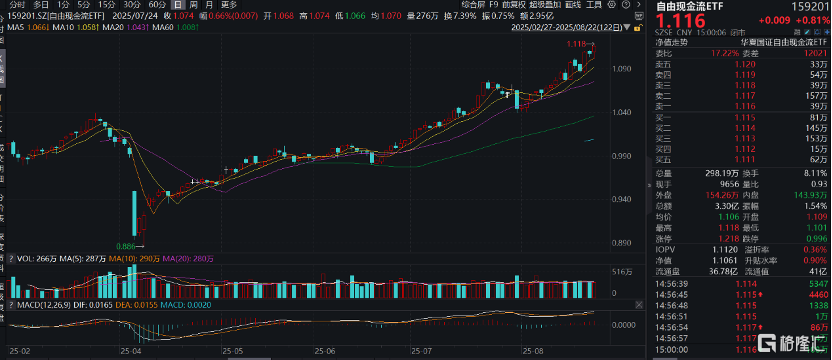The height and width of the screenshot is (360, 832).
Task: Toggle the date range lock icon
Action: (x=638, y=27)
